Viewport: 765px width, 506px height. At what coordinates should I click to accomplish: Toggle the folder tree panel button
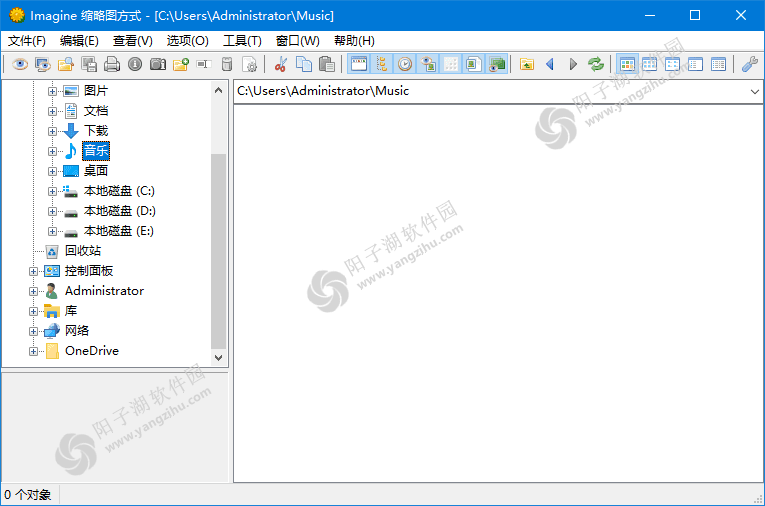point(381,64)
